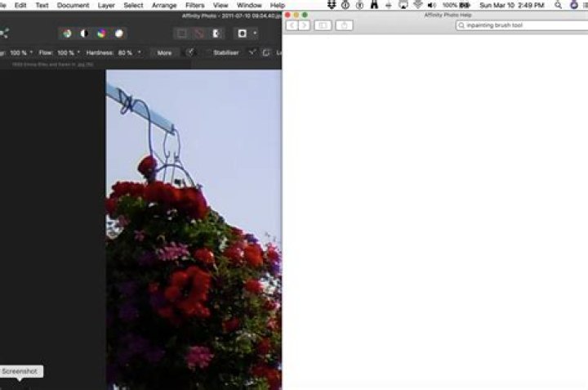
Task: Toggle rope stabiliser mode icon
Action: 252,52
